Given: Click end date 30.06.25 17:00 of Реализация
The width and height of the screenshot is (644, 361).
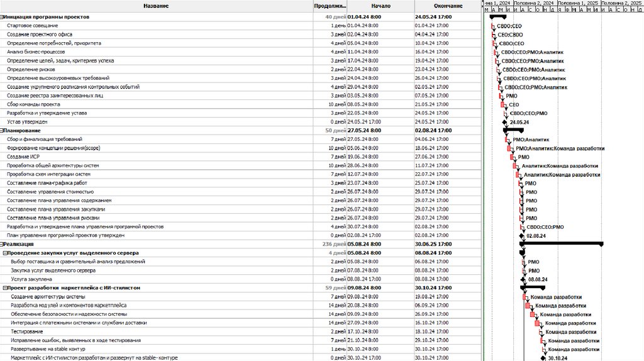Looking at the screenshot, I should 433,245.
